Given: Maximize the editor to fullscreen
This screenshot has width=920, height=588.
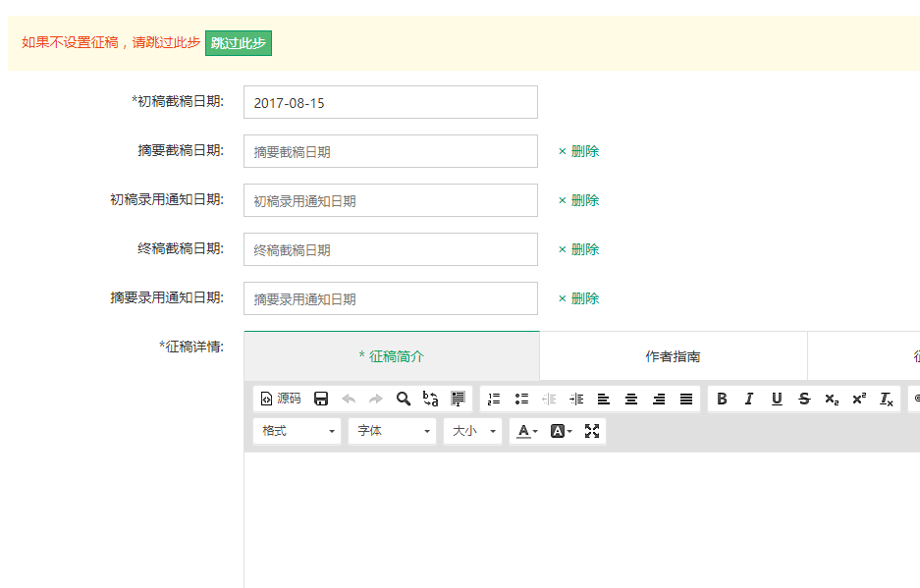Looking at the screenshot, I should (592, 431).
